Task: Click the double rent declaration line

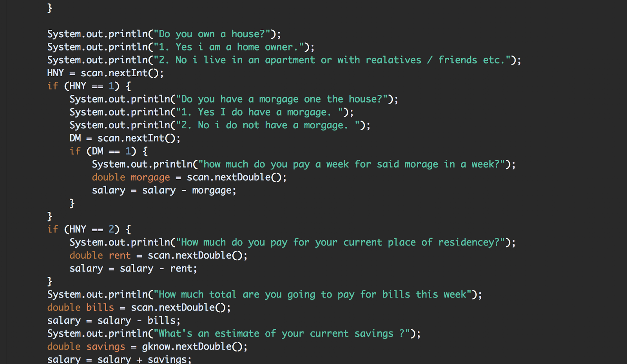Action: (158, 256)
